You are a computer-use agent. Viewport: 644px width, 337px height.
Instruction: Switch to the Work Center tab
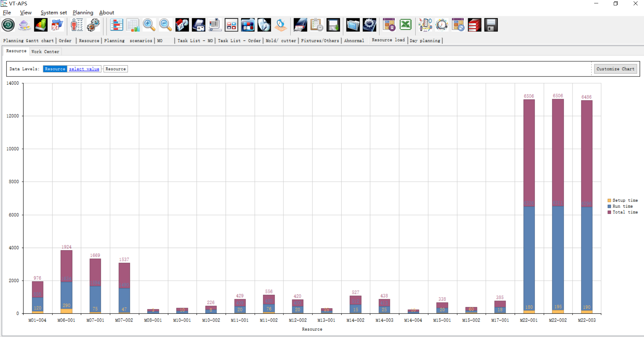point(45,52)
